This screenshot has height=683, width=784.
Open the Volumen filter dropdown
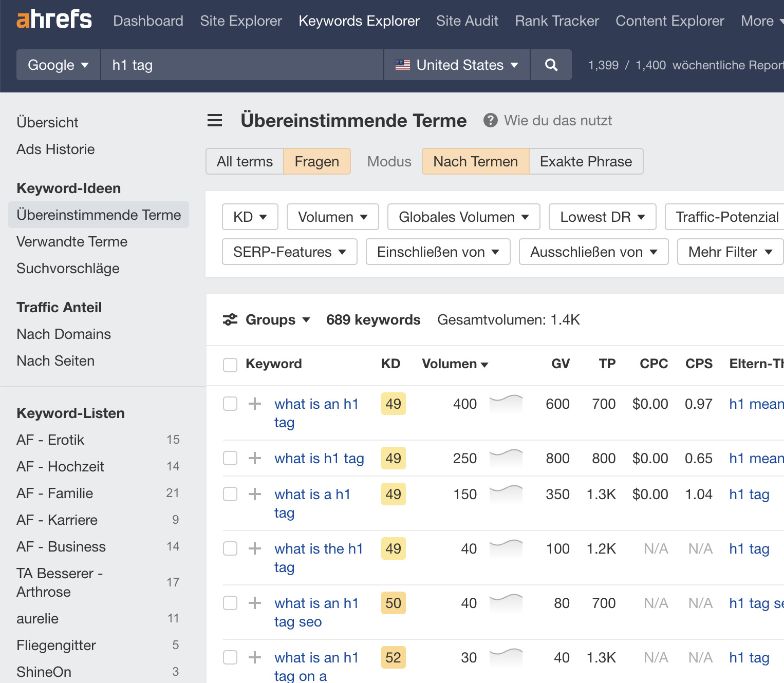pyautogui.click(x=332, y=217)
